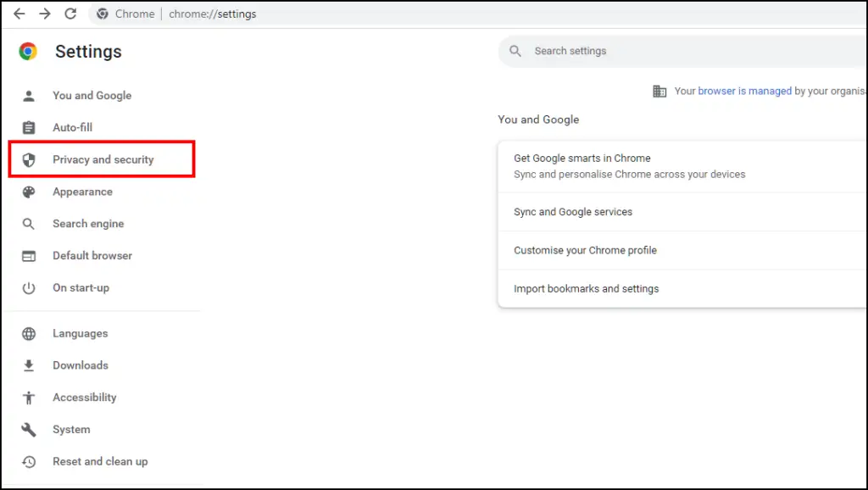Open Accessibility settings
The height and width of the screenshot is (490, 868).
click(85, 398)
